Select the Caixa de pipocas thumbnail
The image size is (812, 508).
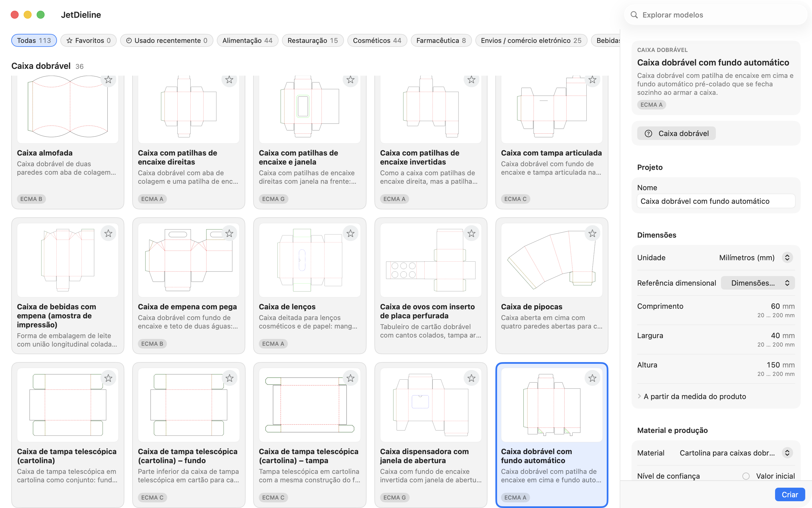pyautogui.click(x=551, y=260)
